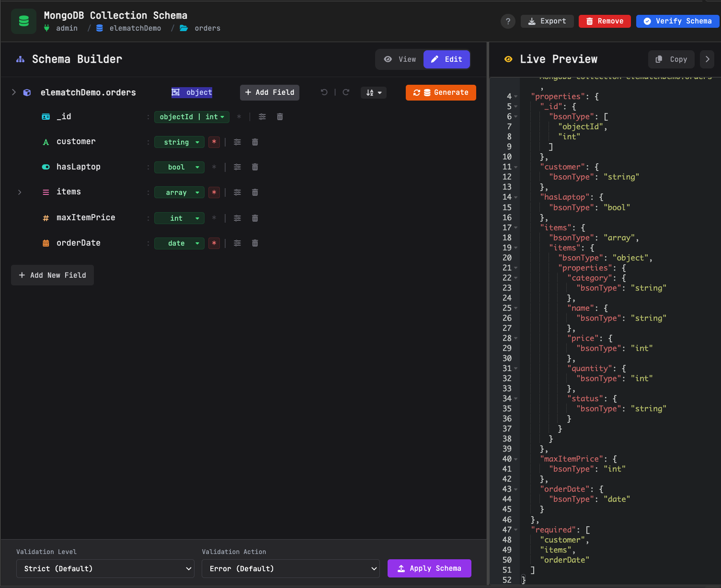Open settings sliders for items field
721x588 pixels.
[x=237, y=192]
